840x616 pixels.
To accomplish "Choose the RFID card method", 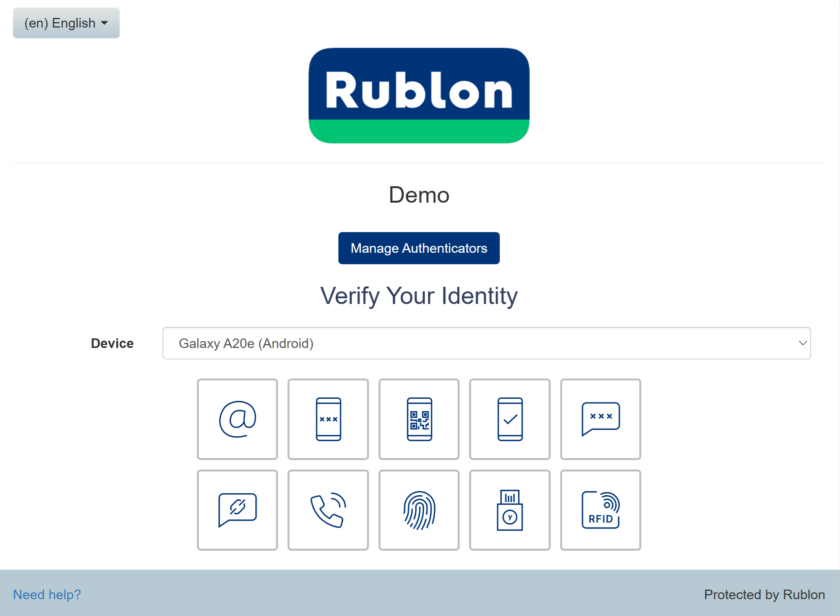I will click(x=600, y=510).
